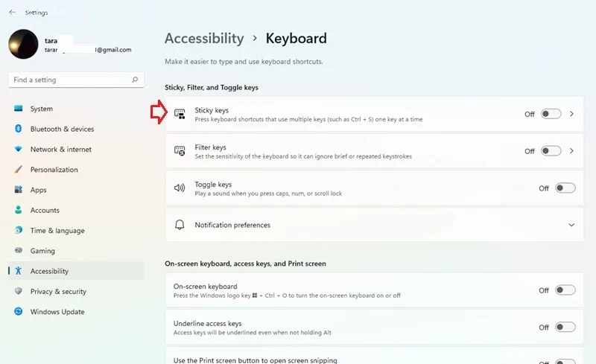The height and width of the screenshot is (364, 596).
Task: Open Bluetooth & devices via its icon
Action: (x=18, y=129)
